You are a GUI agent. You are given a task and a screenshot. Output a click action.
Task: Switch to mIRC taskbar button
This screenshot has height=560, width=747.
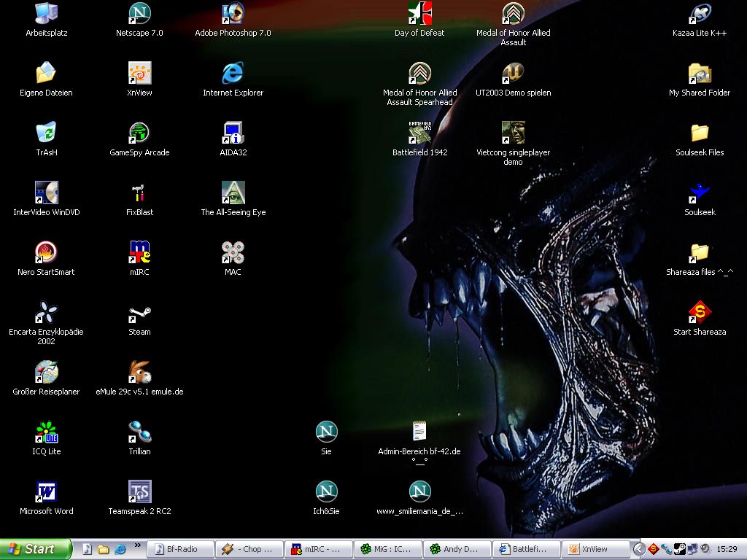[319, 549]
